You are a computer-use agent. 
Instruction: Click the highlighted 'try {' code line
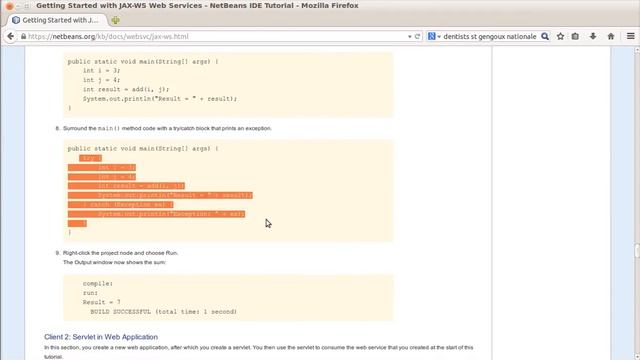click(x=91, y=158)
